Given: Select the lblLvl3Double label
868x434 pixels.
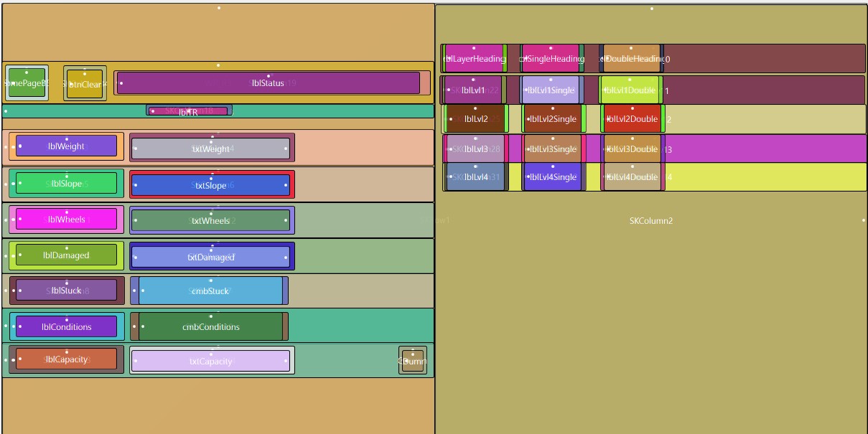Looking at the screenshot, I should pos(632,149).
